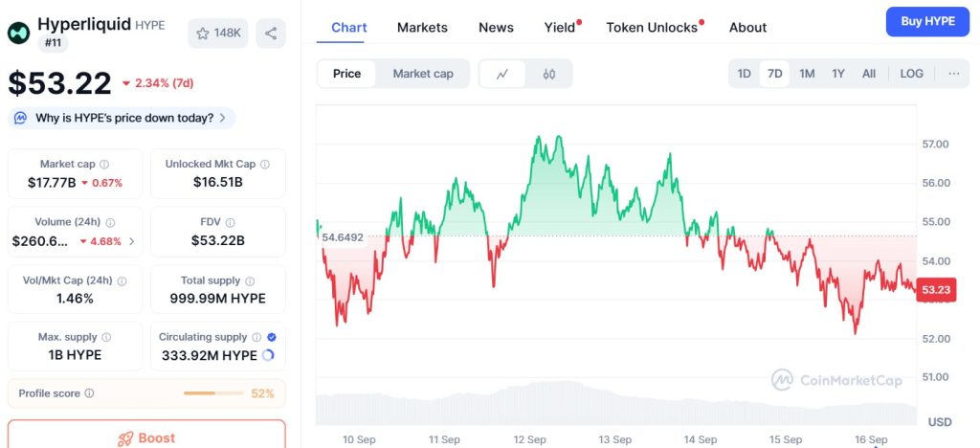The height and width of the screenshot is (448, 980).
Task: Click the Boost button
Action: [146, 437]
